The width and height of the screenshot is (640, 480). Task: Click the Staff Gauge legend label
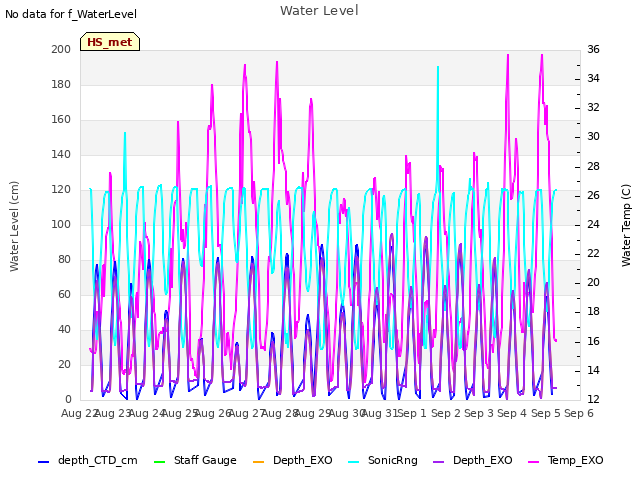click(205, 460)
